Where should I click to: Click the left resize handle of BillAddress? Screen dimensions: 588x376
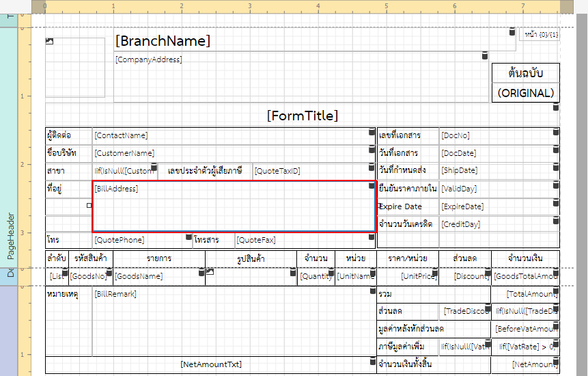89,205
